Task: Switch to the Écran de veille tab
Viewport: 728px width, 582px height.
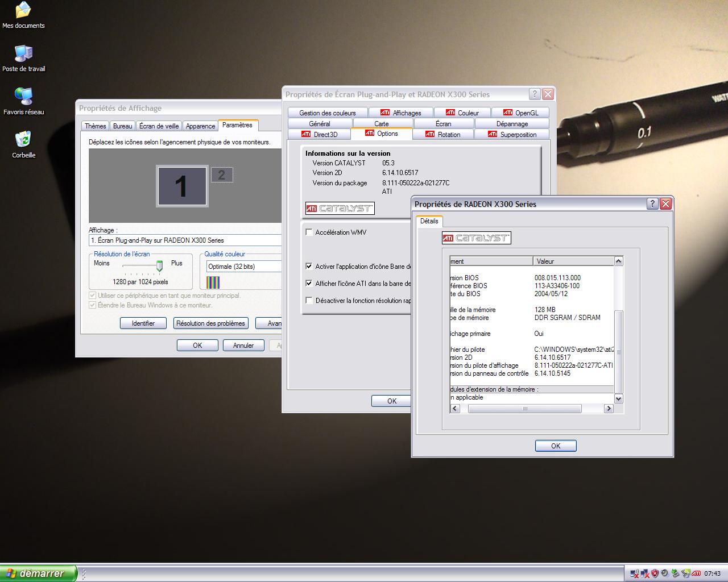Action: point(159,126)
